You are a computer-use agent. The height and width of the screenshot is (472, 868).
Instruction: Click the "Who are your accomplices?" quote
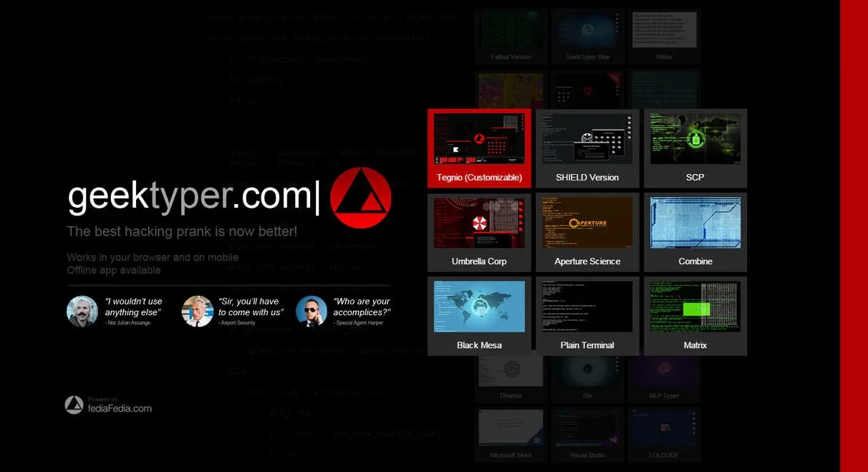[362, 307]
